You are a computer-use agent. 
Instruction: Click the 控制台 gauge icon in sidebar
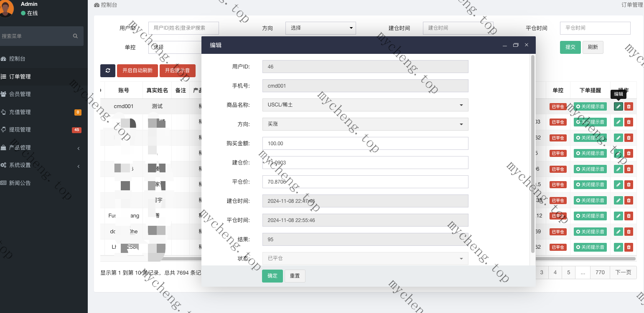tap(4, 59)
